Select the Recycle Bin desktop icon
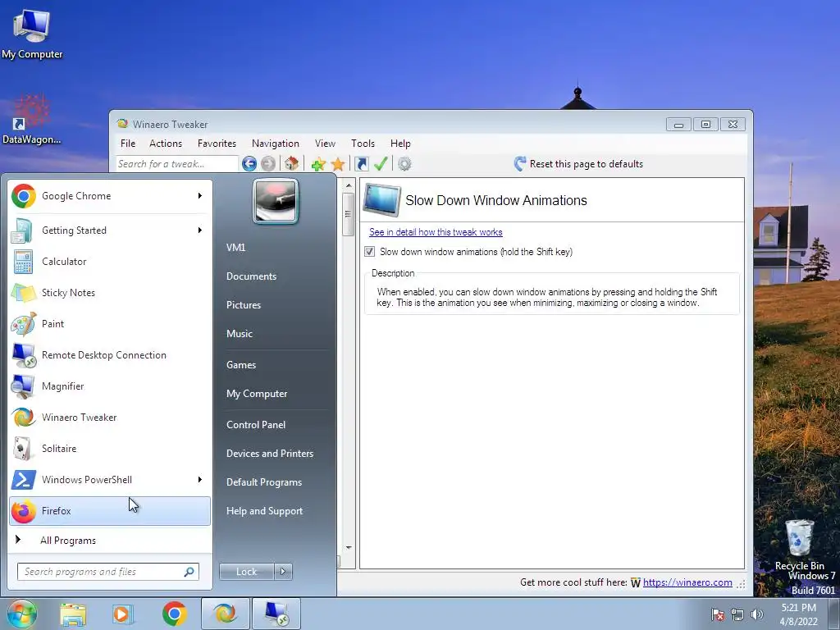Viewport: 840px width, 630px height. coord(799,545)
